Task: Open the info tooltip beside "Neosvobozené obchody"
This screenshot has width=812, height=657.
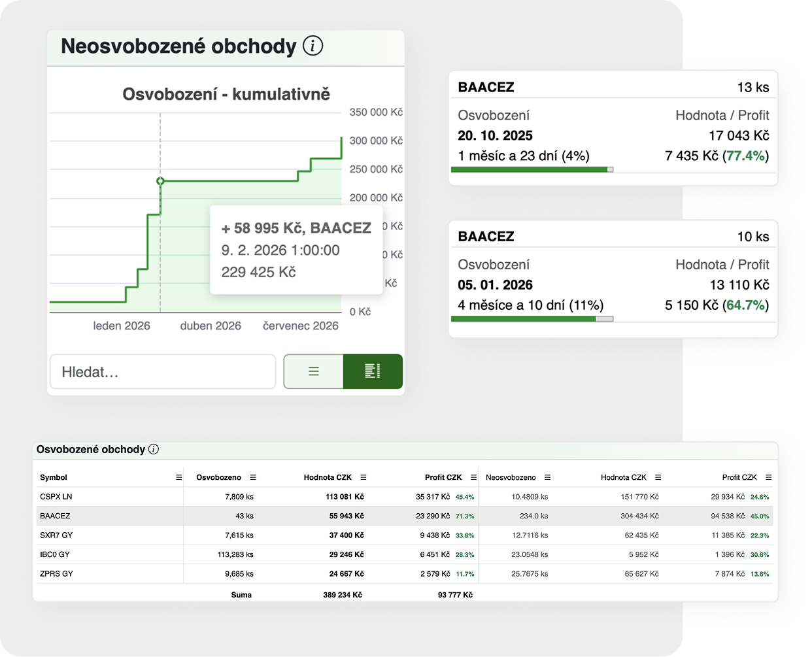Action: coord(313,46)
